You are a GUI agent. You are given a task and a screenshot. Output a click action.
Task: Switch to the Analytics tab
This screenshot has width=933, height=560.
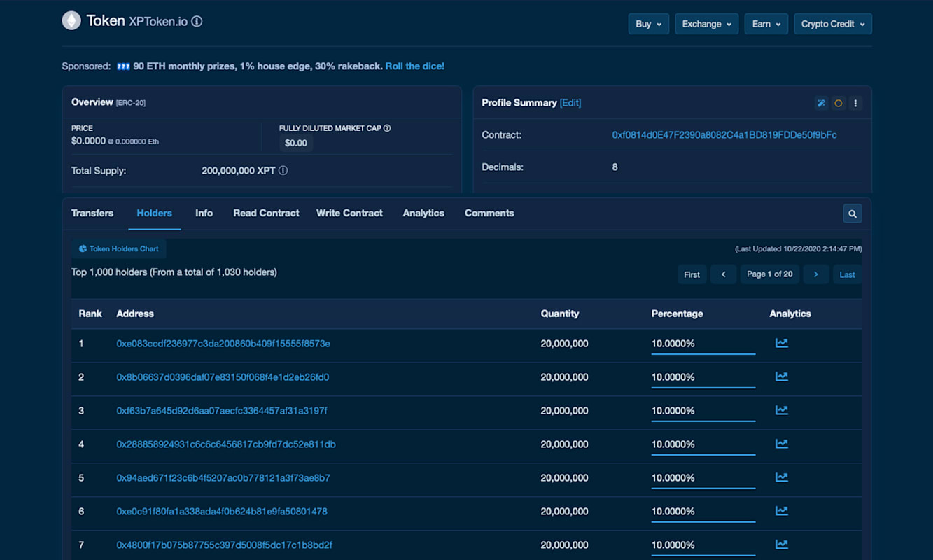pos(423,213)
